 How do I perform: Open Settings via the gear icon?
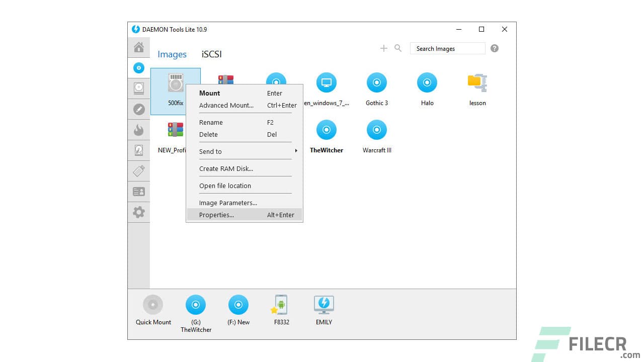tap(139, 212)
